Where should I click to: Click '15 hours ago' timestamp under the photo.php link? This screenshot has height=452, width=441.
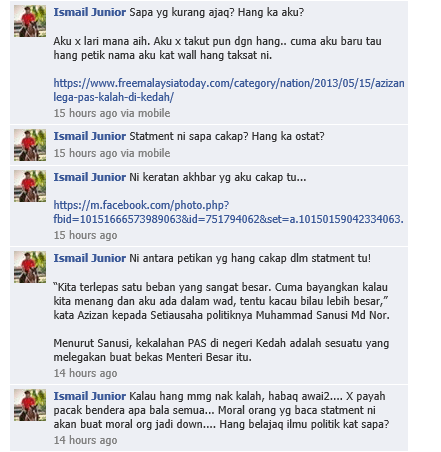85,235
